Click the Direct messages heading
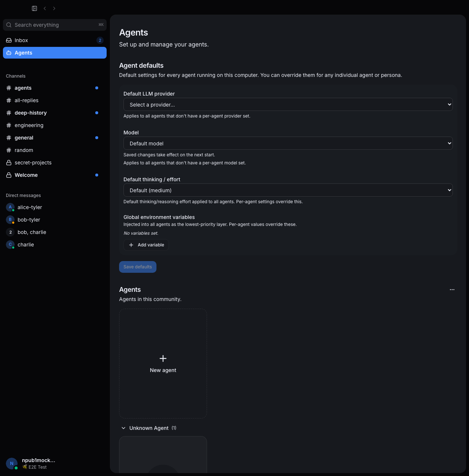The height and width of the screenshot is (476, 469). (x=23, y=196)
